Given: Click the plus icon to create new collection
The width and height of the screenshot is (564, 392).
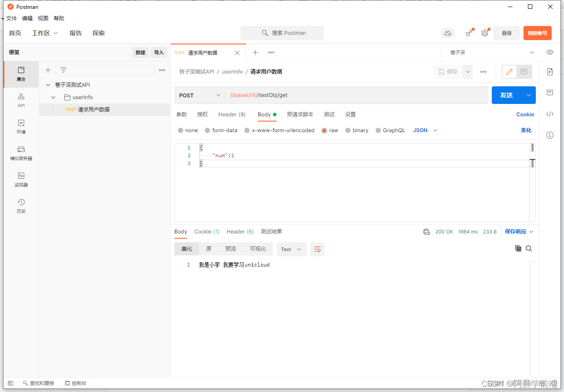Looking at the screenshot, I should tap(48, 70).
